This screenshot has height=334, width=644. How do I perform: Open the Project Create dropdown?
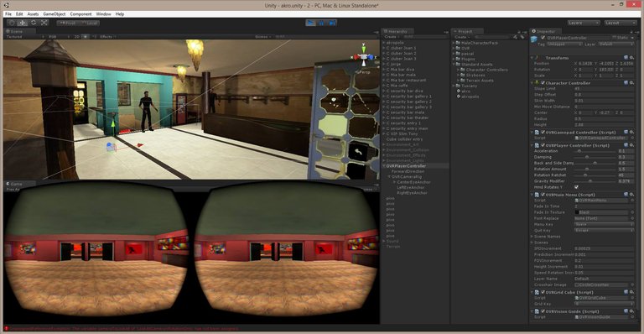coord(461,37)
